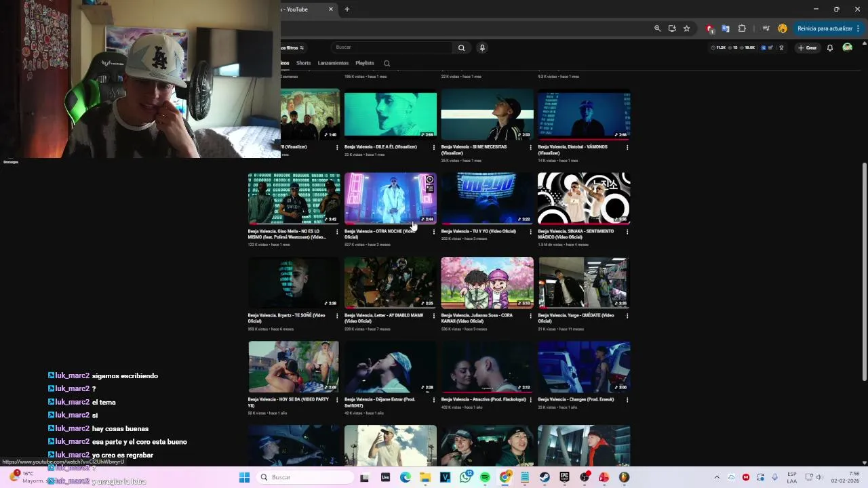
Task: Close the YouTube browser tab
Action: 331,9
